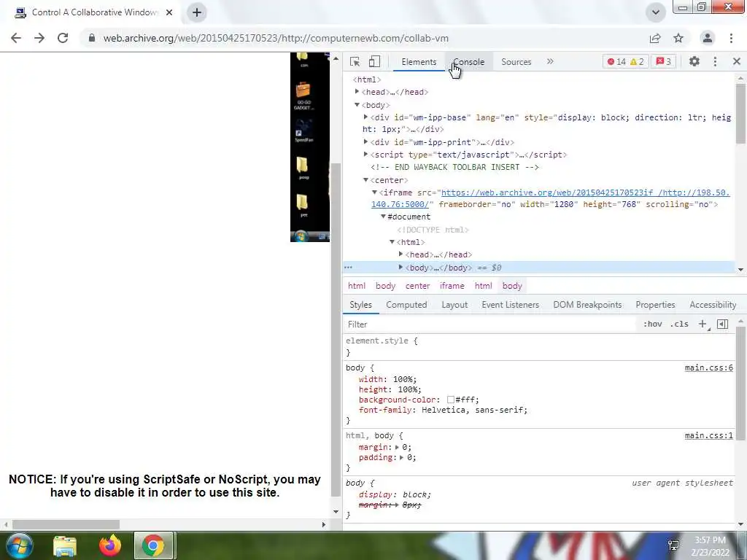Show the computed styles sidebar icon
This screenshot has height=560, width=747.
(722, 324)
